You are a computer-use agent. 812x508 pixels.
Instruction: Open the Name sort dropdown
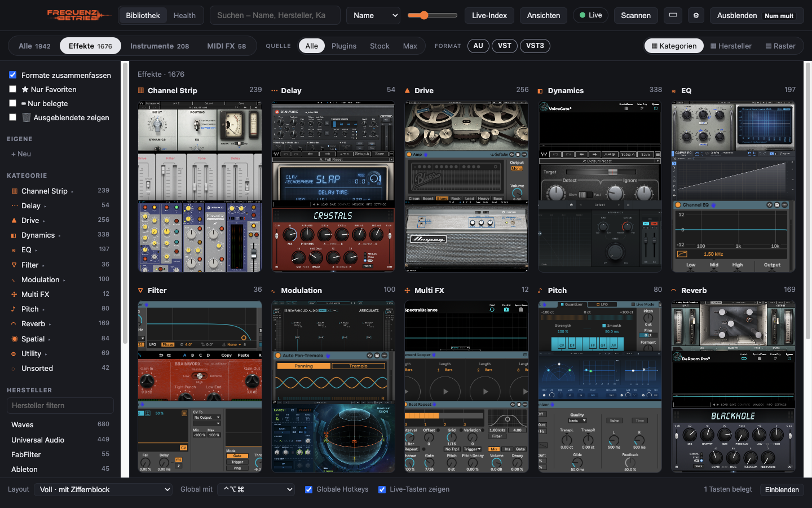tap(373, 15)
